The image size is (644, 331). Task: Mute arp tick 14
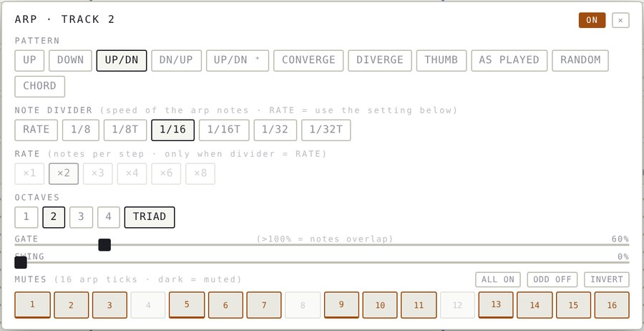[x=535, y=305]
